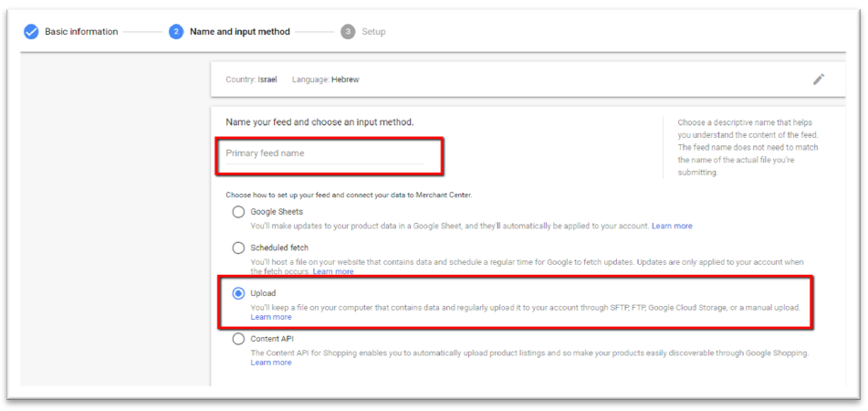Click the Primary feed name field

pos(325,153)
